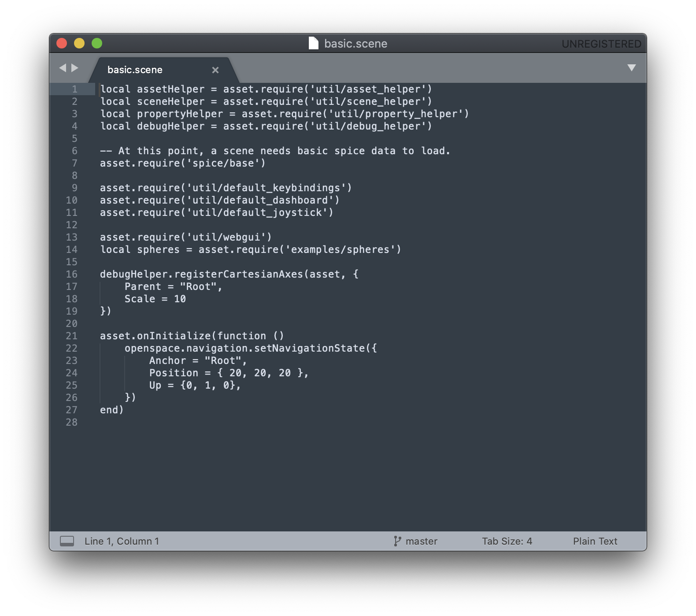Open the master branch status item
696x616 pixels.
coord(421,541)
